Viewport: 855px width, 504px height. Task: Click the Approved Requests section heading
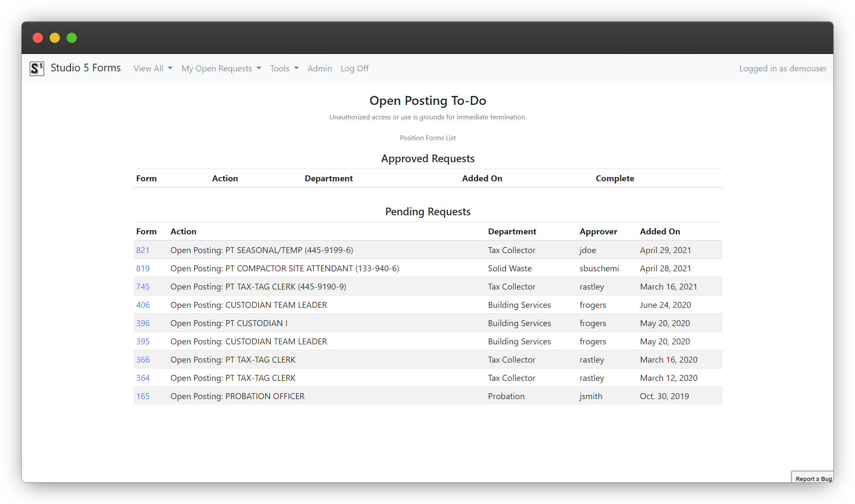pos(427,158)
